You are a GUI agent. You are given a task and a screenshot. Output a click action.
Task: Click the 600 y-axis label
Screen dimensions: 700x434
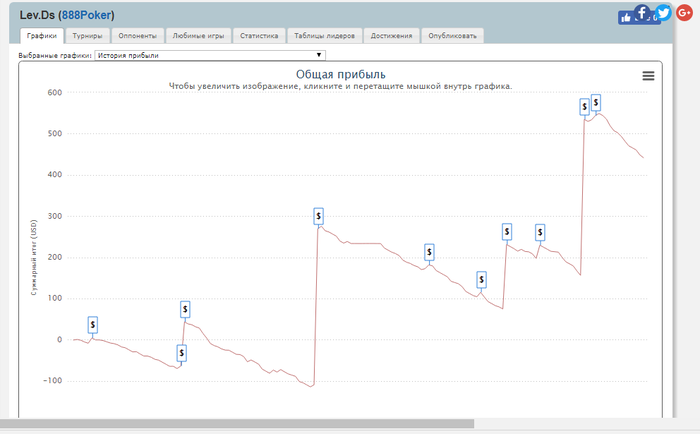click(55, 92)
